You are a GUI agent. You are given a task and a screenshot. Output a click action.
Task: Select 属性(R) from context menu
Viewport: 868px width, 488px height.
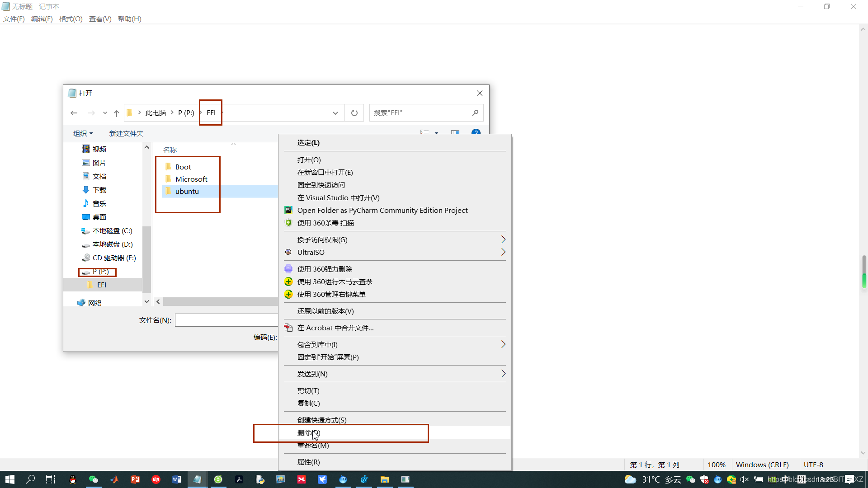(309, 462)
